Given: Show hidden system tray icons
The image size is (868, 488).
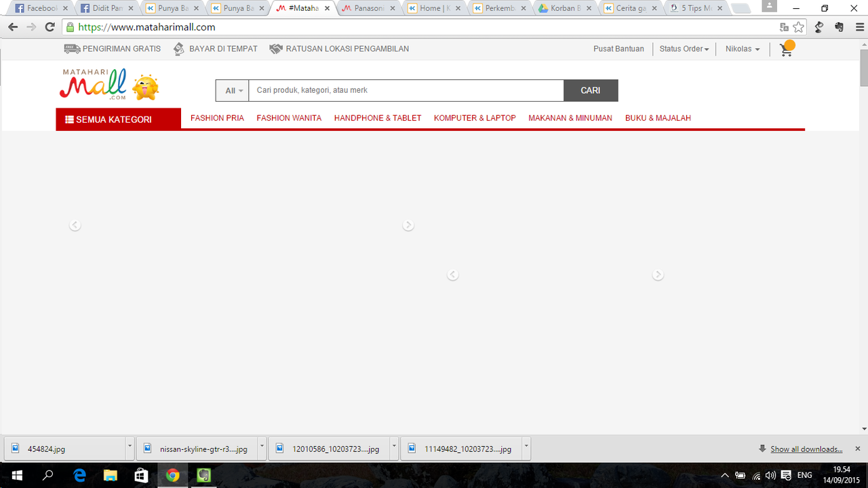Looking at the screenshot, I should (x=725, y=475).
